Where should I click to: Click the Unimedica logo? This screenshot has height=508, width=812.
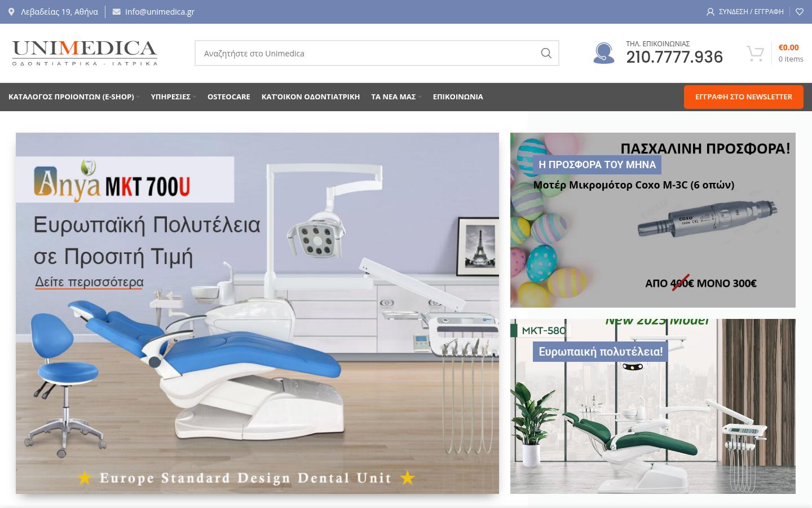pyautogui.click(x=85, y=53)
